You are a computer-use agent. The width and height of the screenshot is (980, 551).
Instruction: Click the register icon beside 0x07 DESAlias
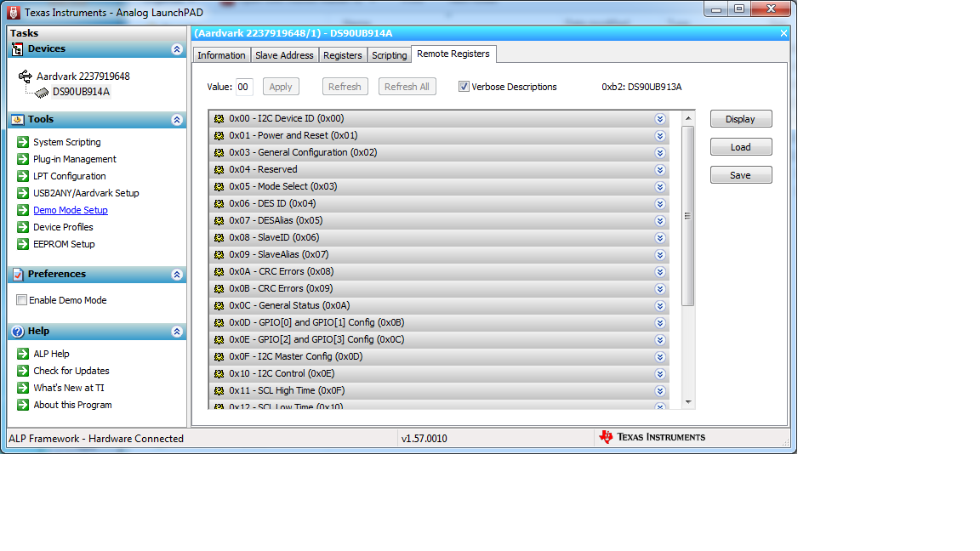tap(219, 220)
